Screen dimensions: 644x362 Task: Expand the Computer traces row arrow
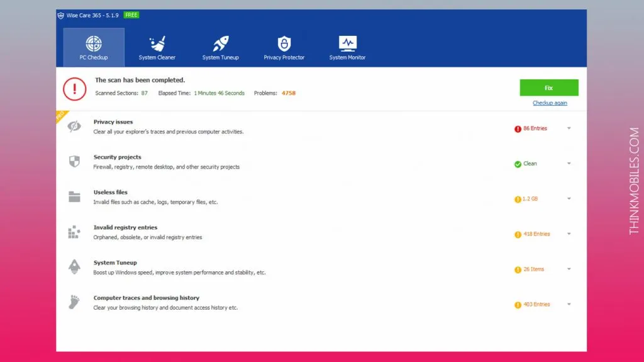point(569,305)
